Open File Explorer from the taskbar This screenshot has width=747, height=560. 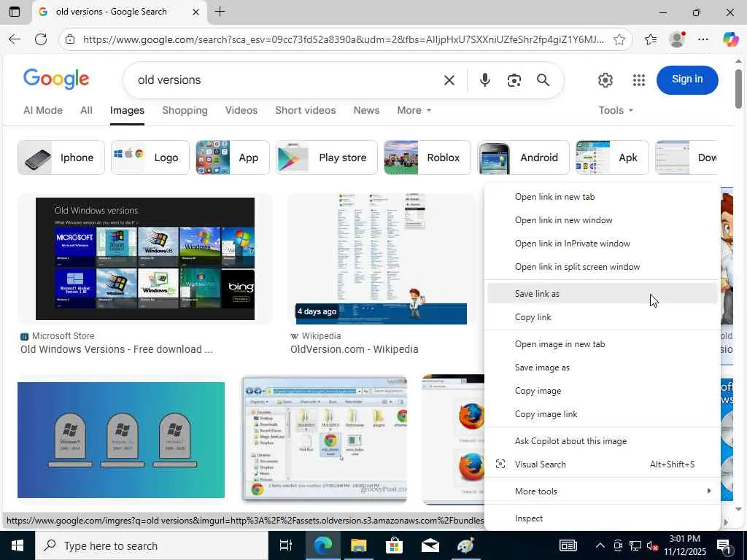(358, 545)
